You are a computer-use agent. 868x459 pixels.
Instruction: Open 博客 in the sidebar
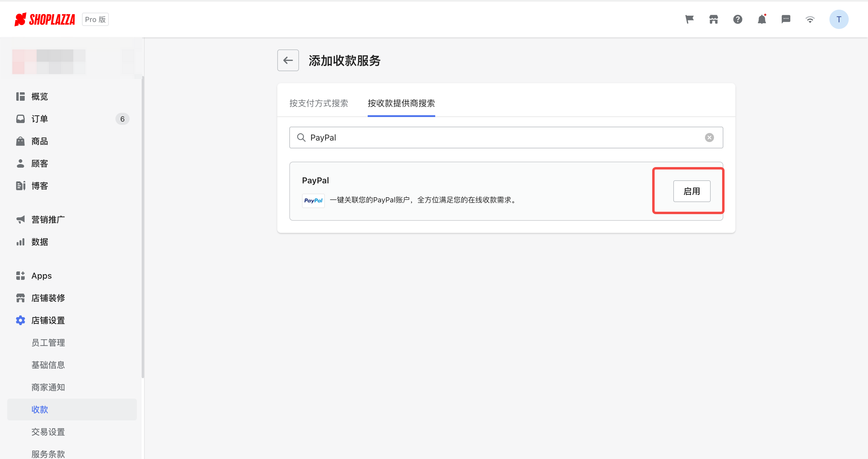72,186
